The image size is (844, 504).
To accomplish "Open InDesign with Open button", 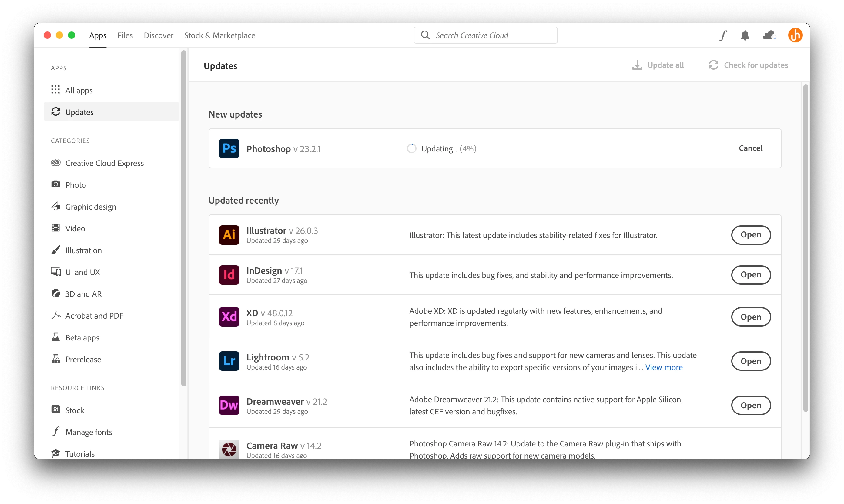I will click(751, 275).
